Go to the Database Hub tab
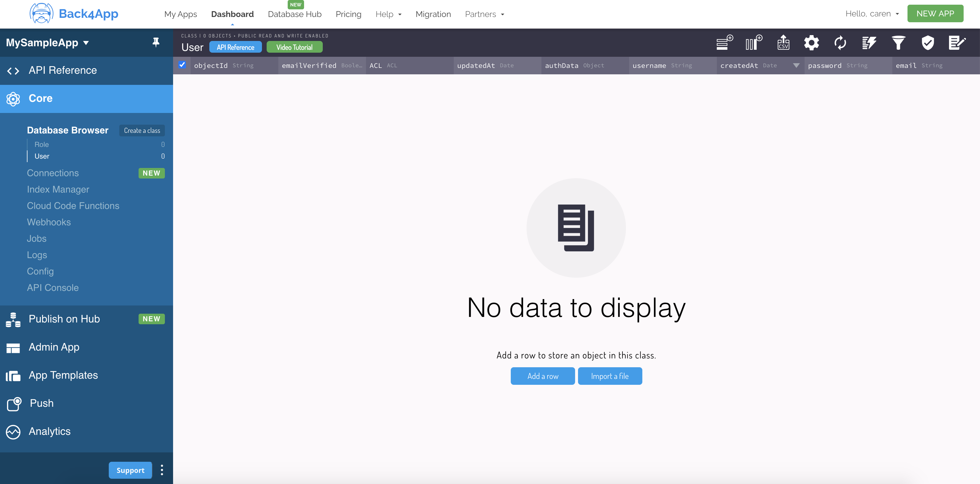 tap(294, 14)
